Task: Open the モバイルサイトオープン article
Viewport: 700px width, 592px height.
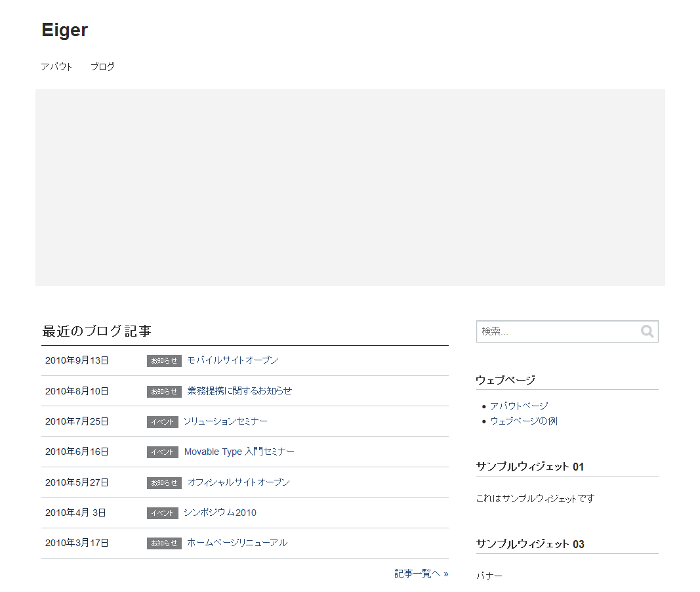Action: click(x=232, y=360)
